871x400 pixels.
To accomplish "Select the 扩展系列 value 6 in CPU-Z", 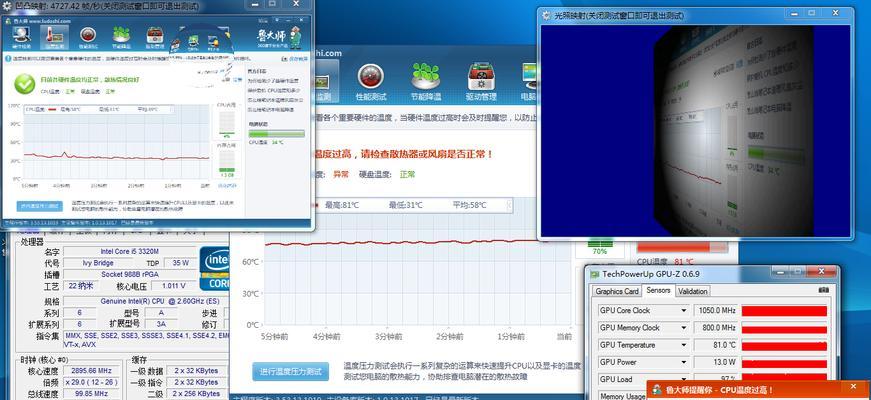I will click(x=79, y=324).
